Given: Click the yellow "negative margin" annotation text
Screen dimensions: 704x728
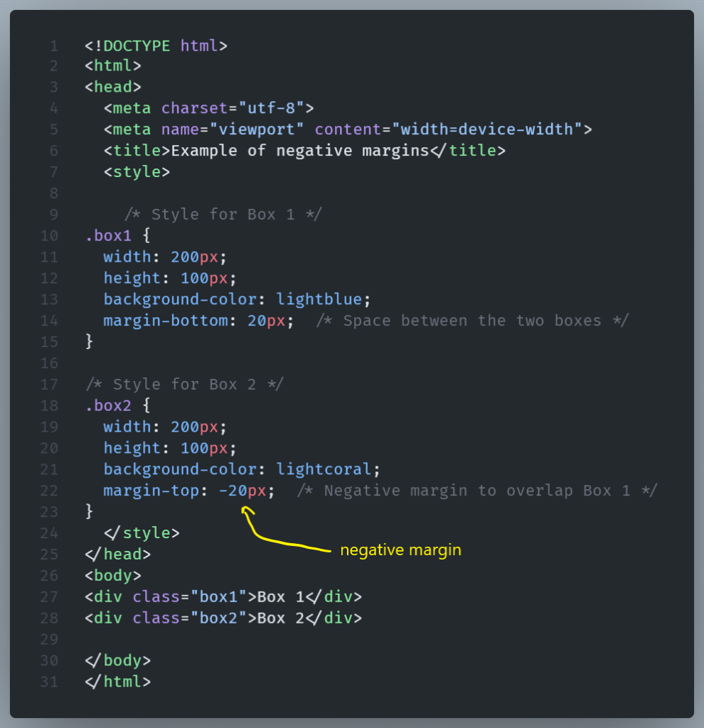Looking at the screenshot, I should 400,550.
